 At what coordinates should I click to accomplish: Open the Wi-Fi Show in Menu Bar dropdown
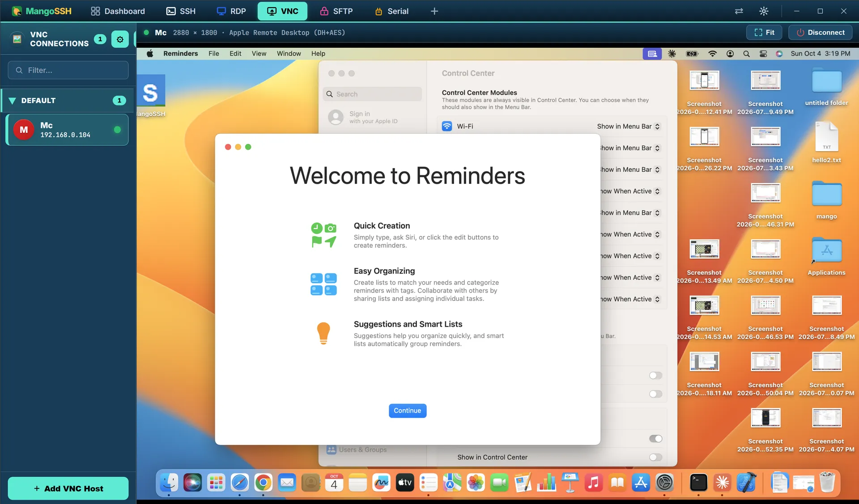[628, 127]
